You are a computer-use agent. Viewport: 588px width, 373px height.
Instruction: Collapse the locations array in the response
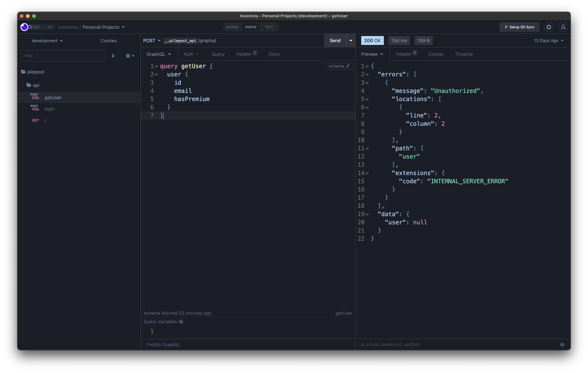[x=367, y=99]
